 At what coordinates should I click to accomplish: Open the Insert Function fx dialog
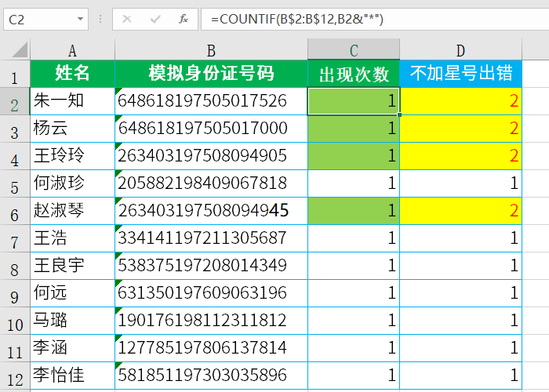[x=183, y=19]
